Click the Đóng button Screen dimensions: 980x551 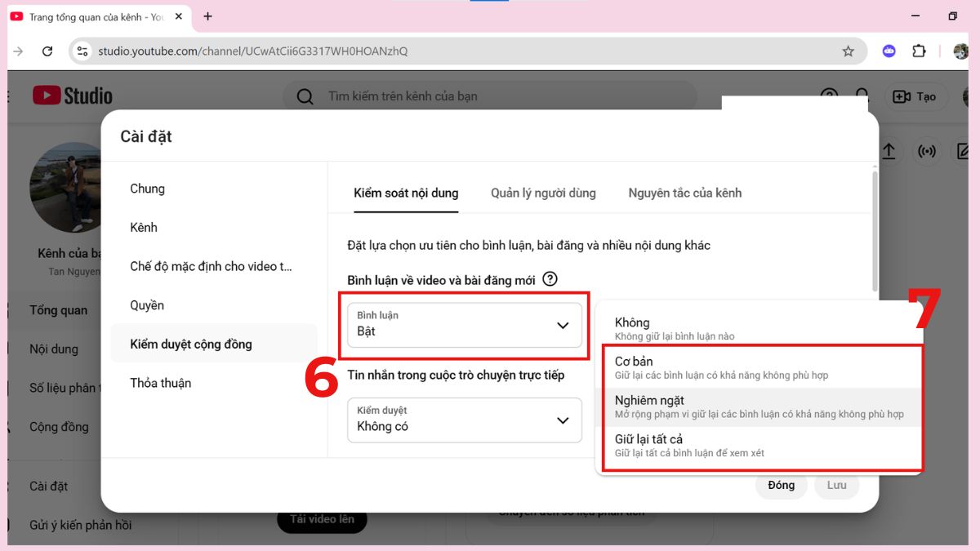(x=781, y=485)
